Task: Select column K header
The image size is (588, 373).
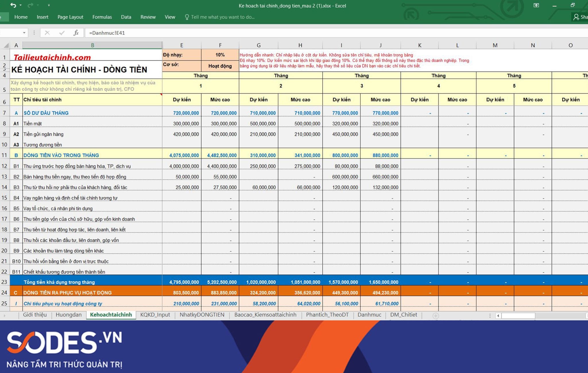Action: 419,45
